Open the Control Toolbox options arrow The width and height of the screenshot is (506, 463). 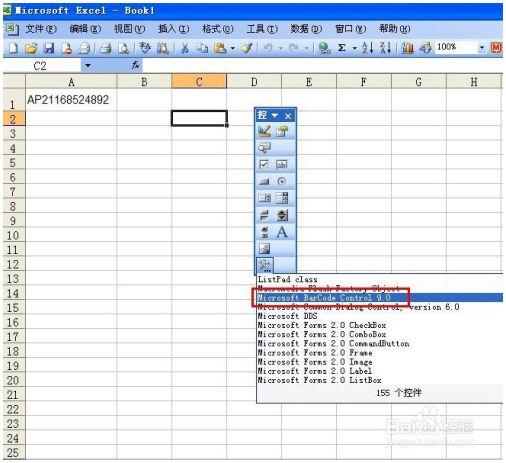pyautogui.click(x=275, y=115)
